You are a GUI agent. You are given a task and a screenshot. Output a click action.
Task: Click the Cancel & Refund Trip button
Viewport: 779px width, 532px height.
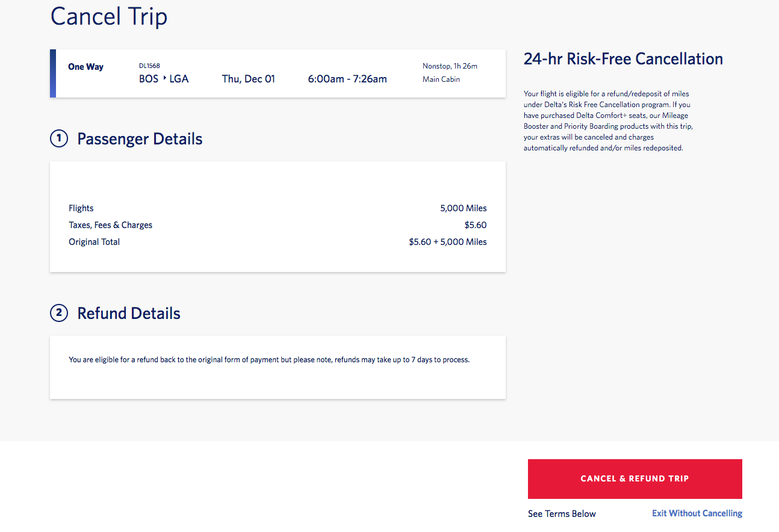pos(634,478)
